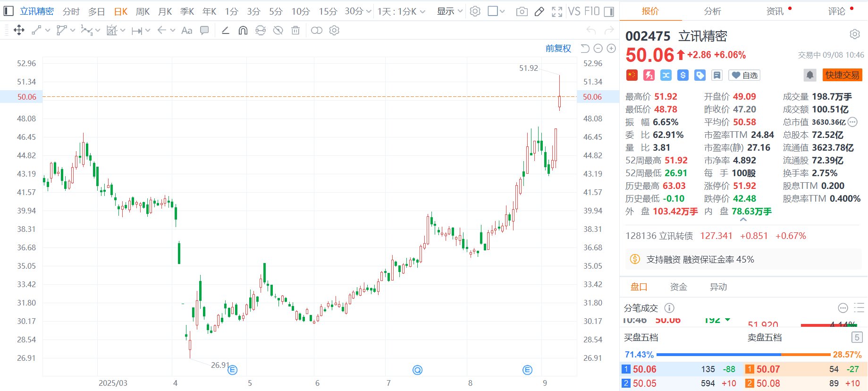Viewport: 868px width, 391px height.
Task: Take a chart screenshot with camera icon
Action: coord(522,11)
